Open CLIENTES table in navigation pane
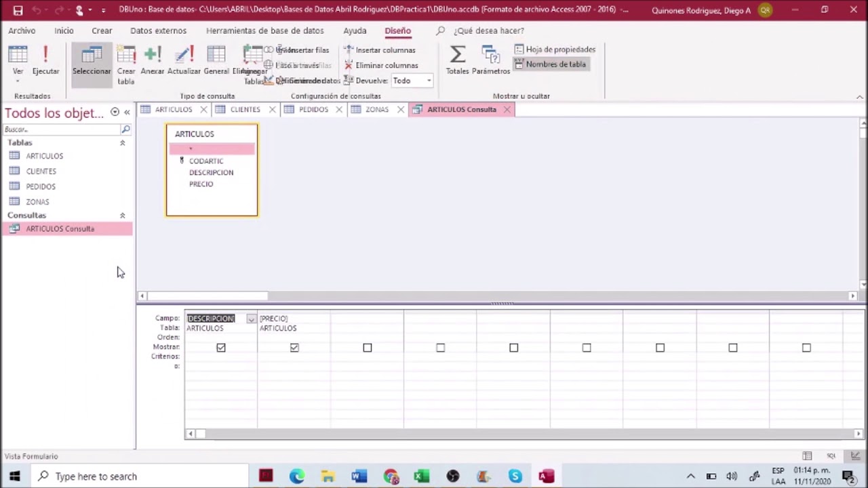 point(41,171)
